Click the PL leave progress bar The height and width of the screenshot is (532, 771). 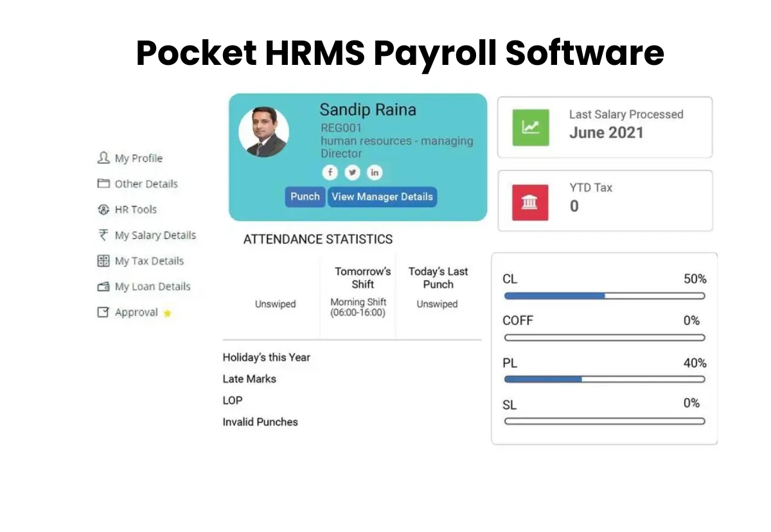pyautogui.click(x=605, y=379)
